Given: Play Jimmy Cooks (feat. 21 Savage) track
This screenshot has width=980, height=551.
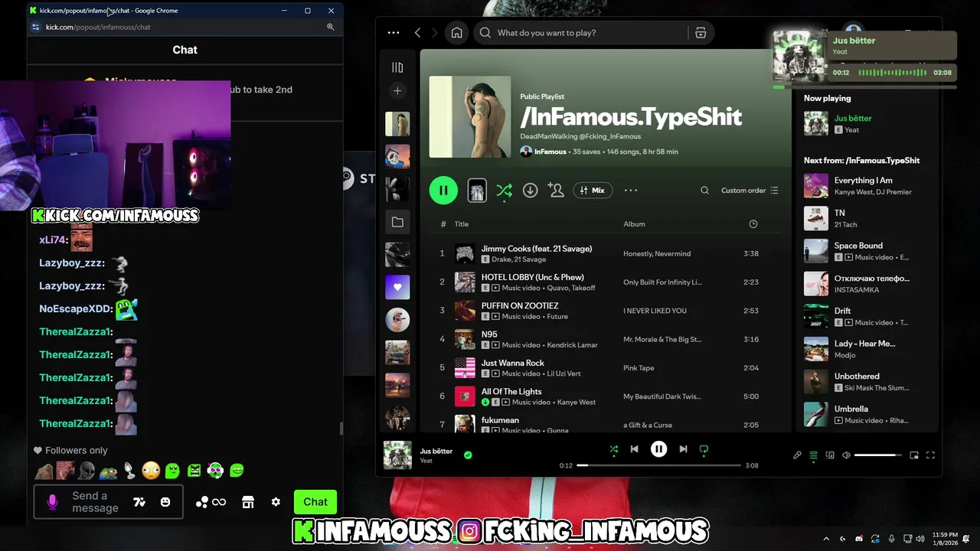Looking at the screenshot, I should click(536, 249).
